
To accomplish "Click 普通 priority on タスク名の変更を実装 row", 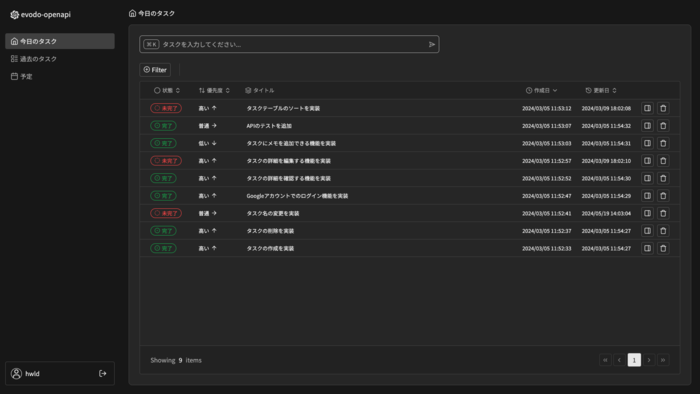I will click(x=208, y=213).
